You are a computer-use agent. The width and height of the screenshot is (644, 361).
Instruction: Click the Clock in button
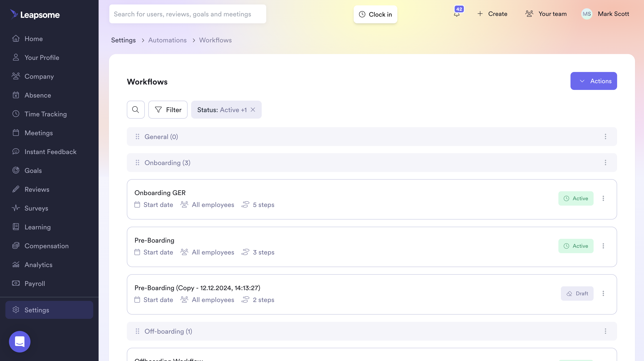(376, 14)
